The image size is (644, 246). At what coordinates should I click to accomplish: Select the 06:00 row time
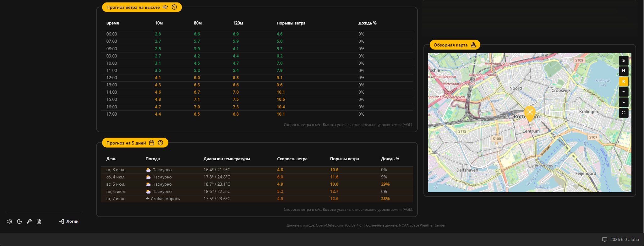coord(112,34)
